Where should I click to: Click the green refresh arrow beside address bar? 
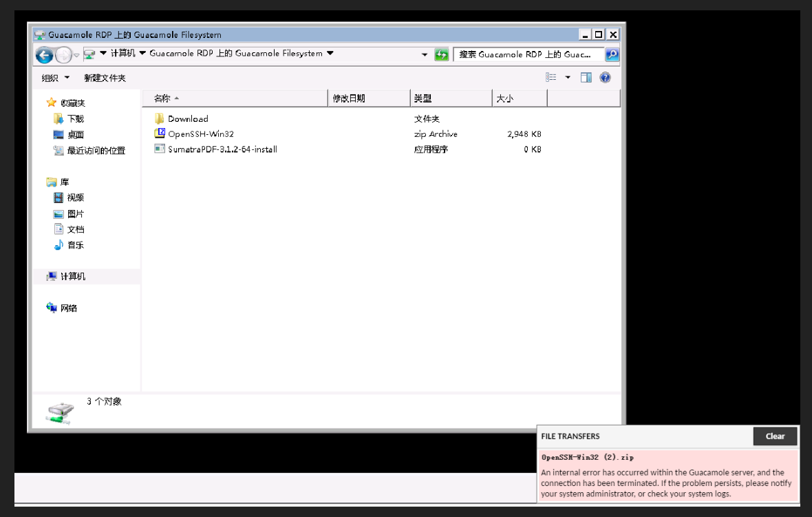[441, 54]
